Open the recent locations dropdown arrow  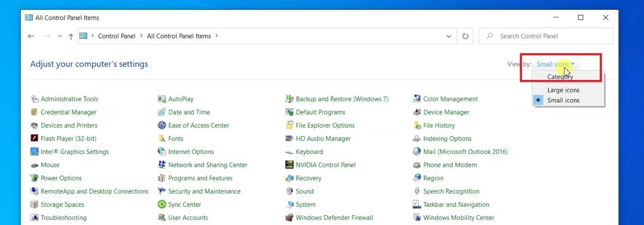(x=60, y=36)
